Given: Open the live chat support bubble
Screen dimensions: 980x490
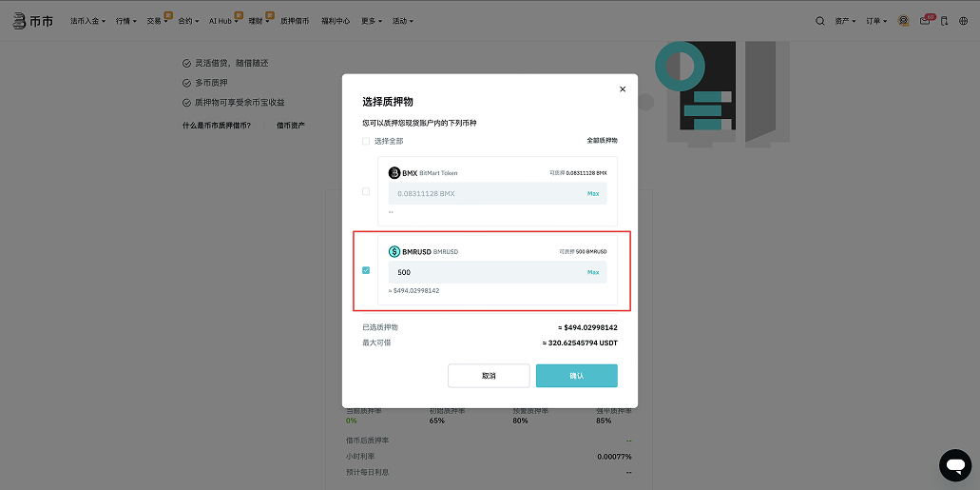Looking at the screenshot, I should (x=954, y=464).
